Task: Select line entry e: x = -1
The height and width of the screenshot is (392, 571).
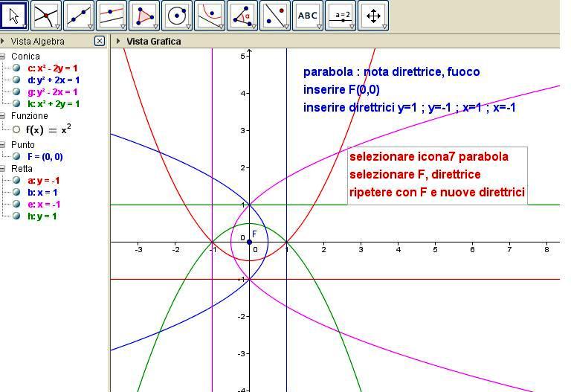Action: click(x=44, y=205)
